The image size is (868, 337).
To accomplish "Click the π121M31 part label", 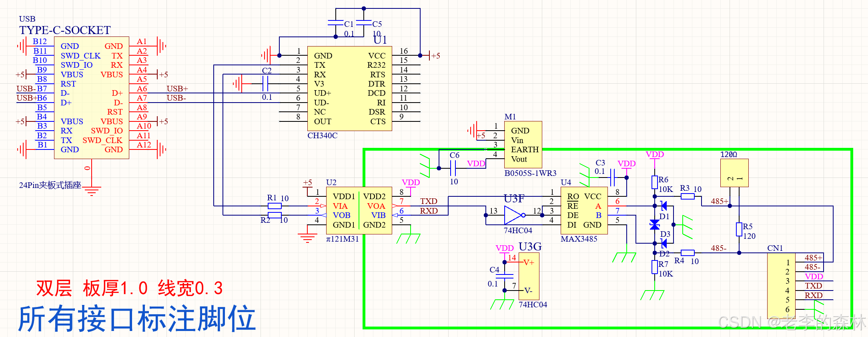I will [343, 239].
